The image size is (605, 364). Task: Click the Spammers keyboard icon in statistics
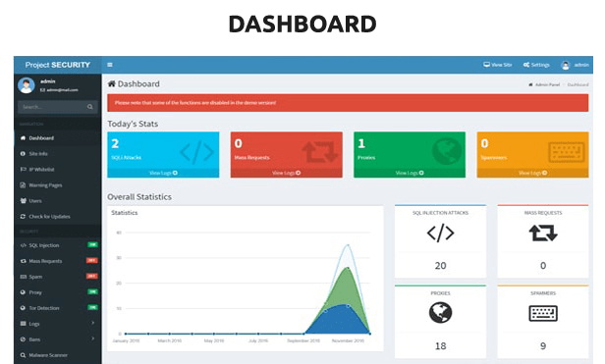[x=543, y=313]
